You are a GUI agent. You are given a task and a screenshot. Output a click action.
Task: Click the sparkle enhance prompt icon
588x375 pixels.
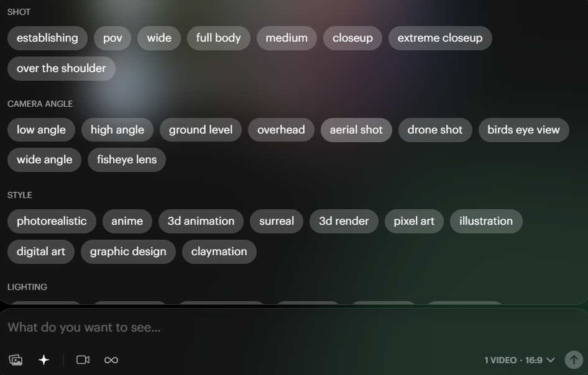[x=44, y=360]
